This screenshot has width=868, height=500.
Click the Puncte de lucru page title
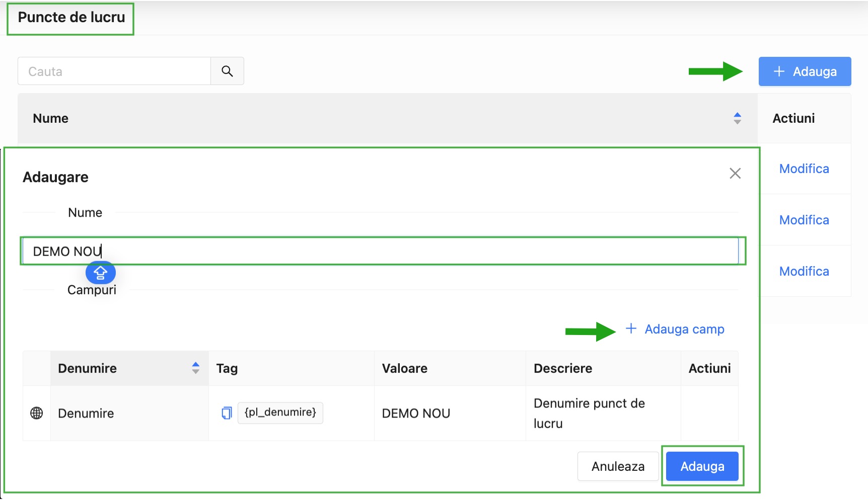(71, 17)
